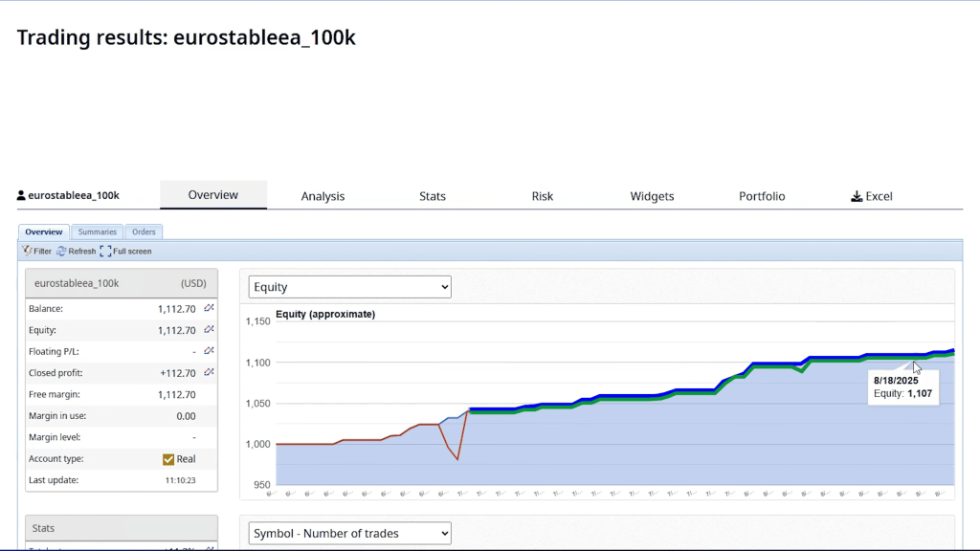Click chart icon next to Equity value
The height and width of the screenshot is (551, 980).
pos(209,330)
